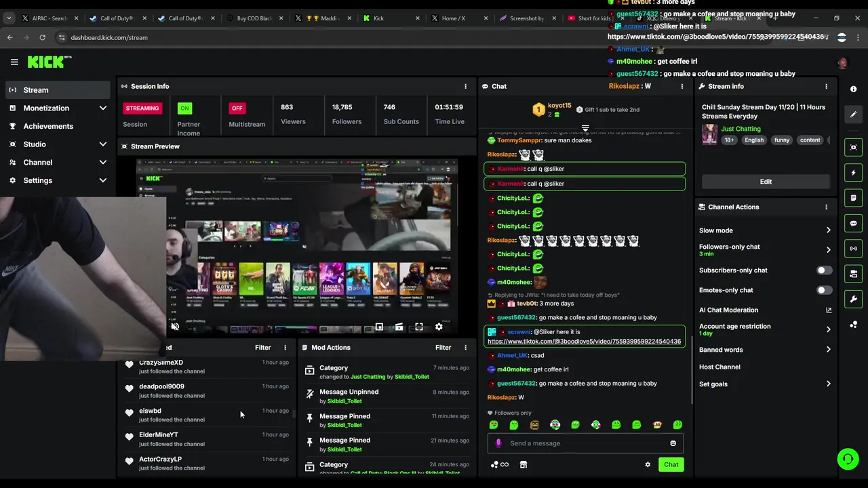Toggle the lightning bolt widget icon
This screenshot has width=868, height=488.
click(x=853, y=173)
